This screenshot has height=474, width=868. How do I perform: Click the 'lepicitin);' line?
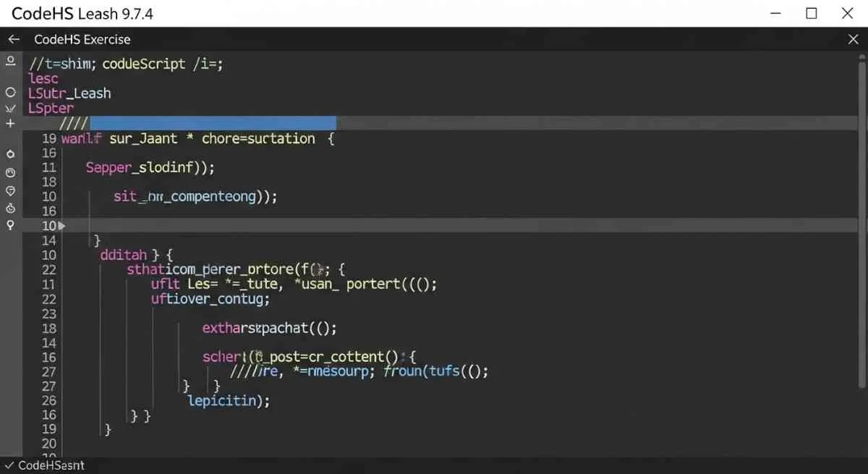(229, 401)
